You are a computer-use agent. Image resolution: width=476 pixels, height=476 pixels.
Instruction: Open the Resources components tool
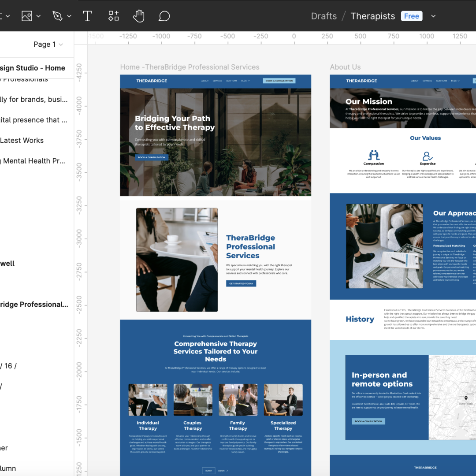coord(114,16)
